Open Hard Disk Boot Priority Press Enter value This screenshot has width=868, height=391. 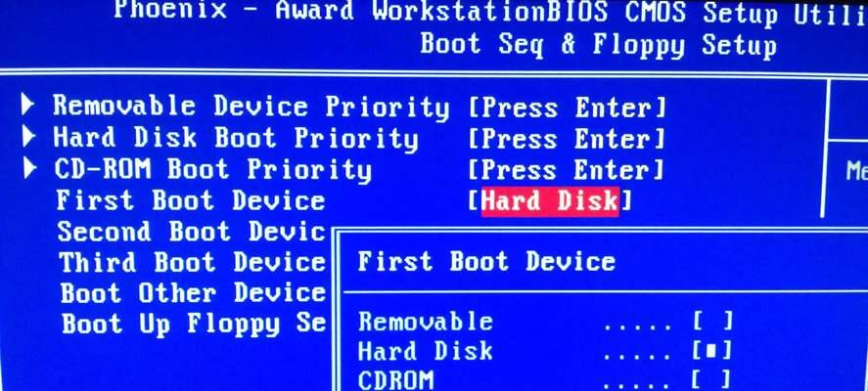(x=566, y=139)
